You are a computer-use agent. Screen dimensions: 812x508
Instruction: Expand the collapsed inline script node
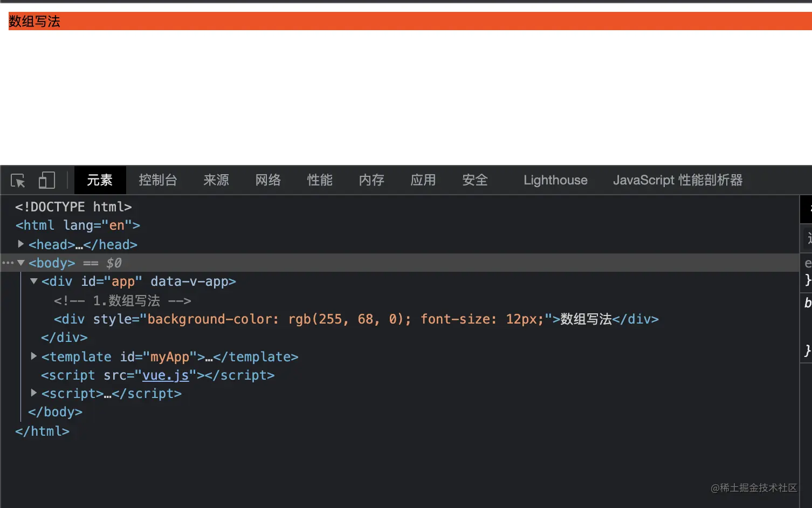[33, 393]
